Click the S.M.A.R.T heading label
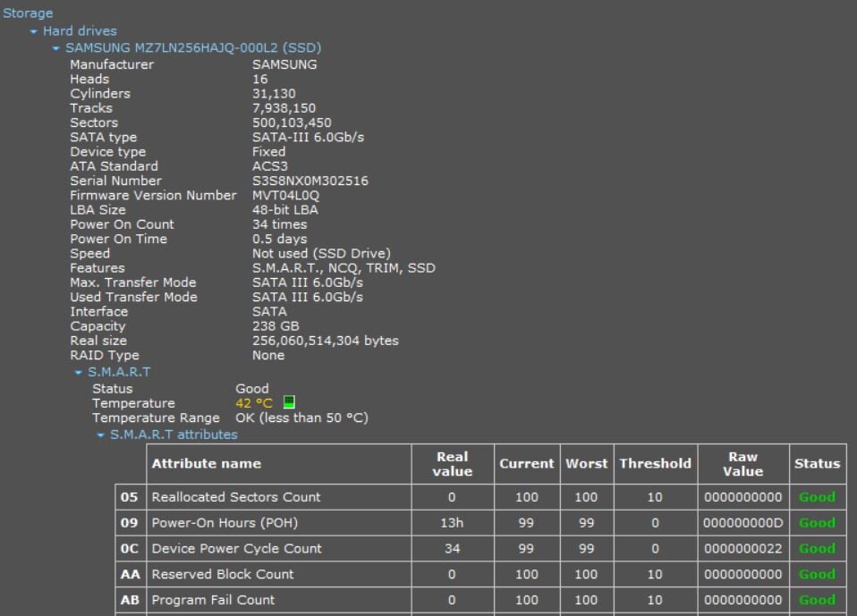This screenshot has width=857, height=616. 119,372
